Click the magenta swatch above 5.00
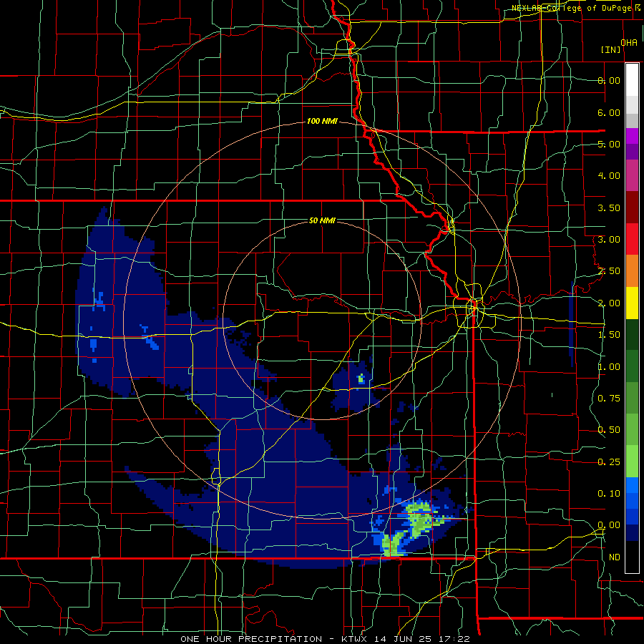The width and height of the screenshot is (644, 644). coord(632,136)
